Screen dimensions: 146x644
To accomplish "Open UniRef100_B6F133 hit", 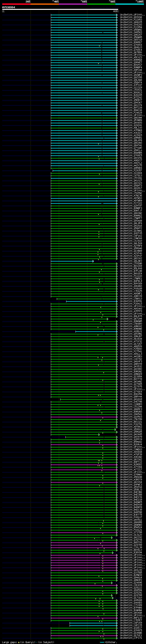I will point(131,618).
